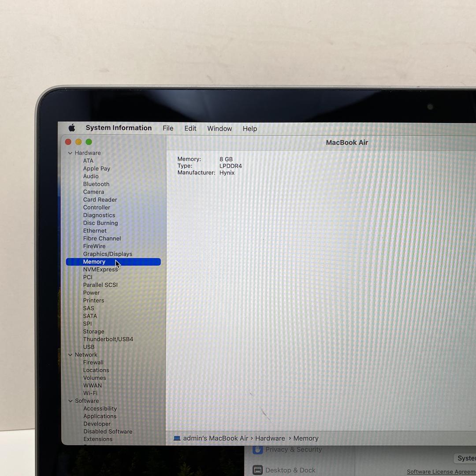The height and width of the screenshot is (476, 476).
Task: Select SATA in the sidebar
Action: point(90,316)
